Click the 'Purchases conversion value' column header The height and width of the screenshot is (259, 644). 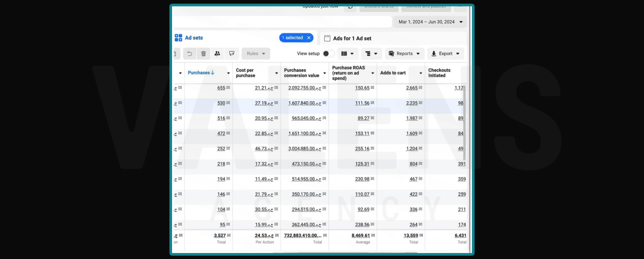point(301,73)
